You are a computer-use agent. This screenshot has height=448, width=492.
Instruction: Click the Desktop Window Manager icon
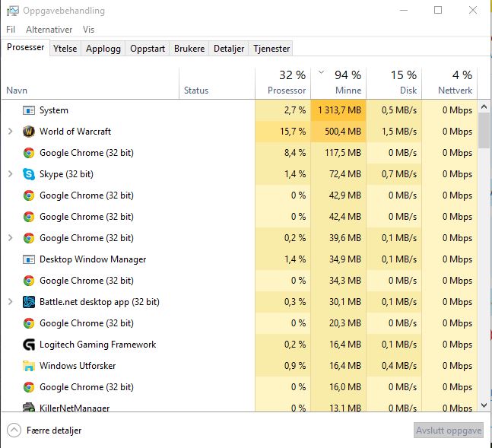coord(29,259)
